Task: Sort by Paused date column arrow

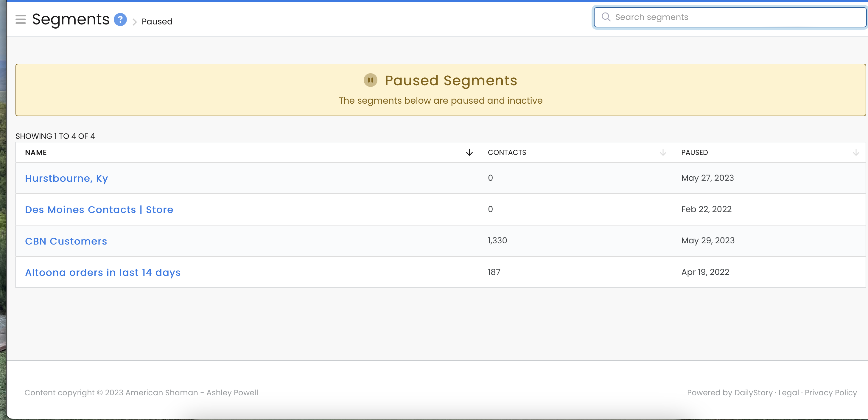Action: [855, 152]
